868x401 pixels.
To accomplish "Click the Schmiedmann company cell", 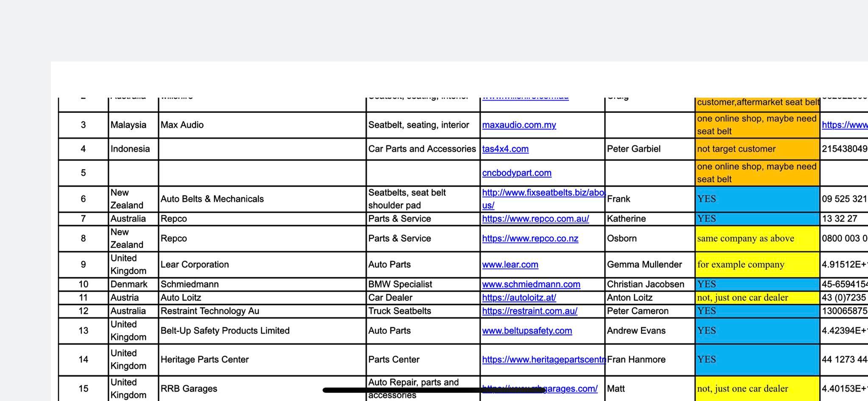I will pyautogui.click(x=262, y=284).
